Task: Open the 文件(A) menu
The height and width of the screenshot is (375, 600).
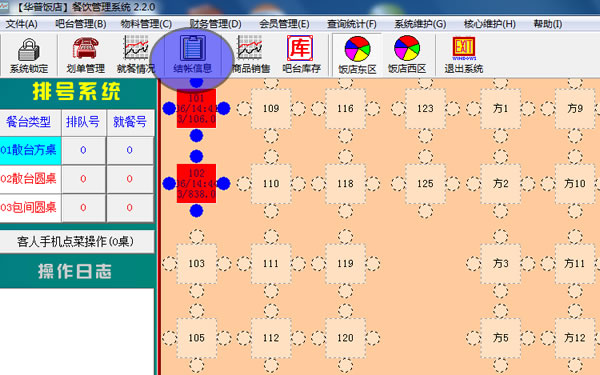Action: coord(21,24)
